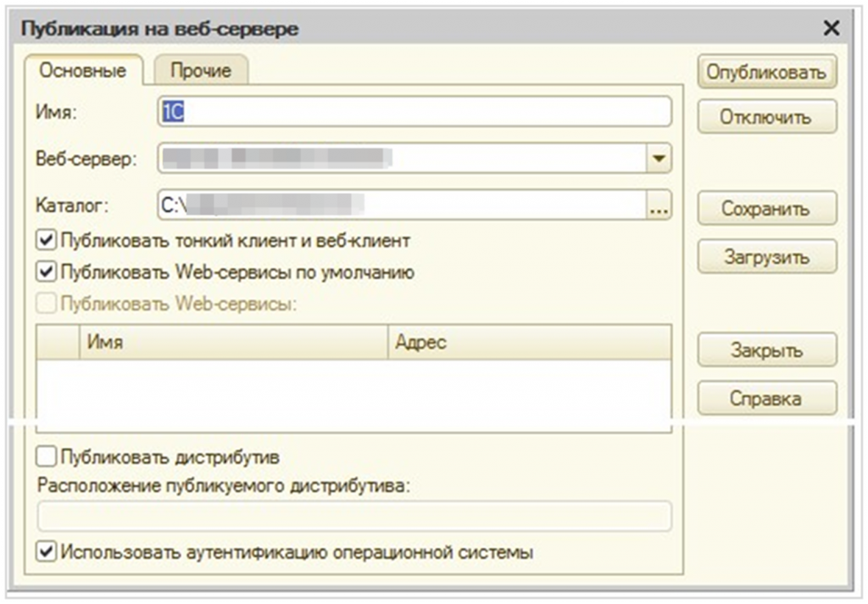Uncheck Публиковать Web-сервисы по умолчанию
The width and height of the screenshot is (868, 604).
[x=47, y=272]
